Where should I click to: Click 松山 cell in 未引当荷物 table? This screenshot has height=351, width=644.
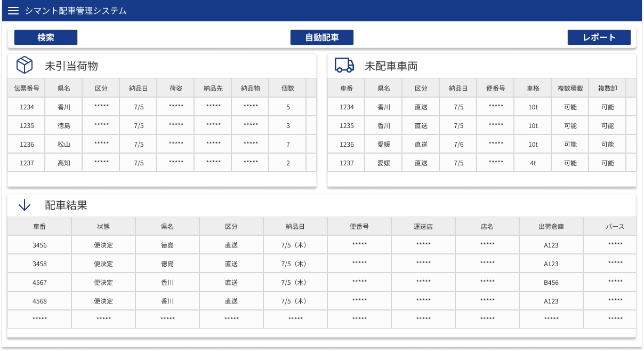tap(64, 144)
